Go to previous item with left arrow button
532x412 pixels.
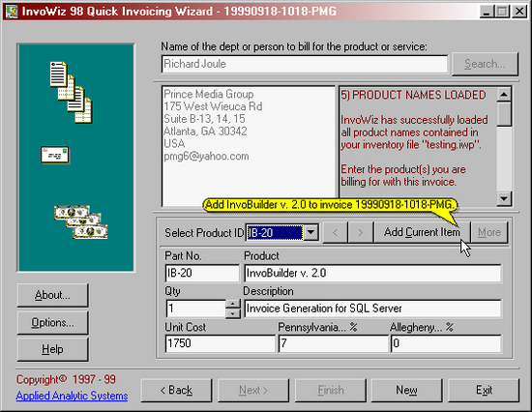(x=335, y=232)
